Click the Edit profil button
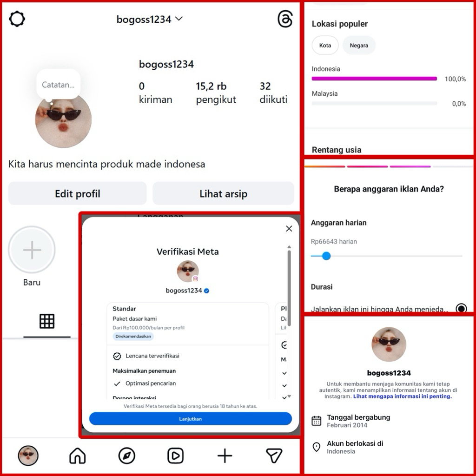The height and width of the screenshot is (476, 476). click(x=78, y=193)
